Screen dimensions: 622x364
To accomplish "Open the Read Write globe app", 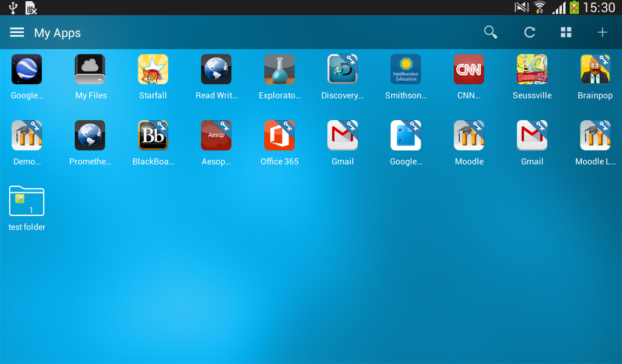I will coord(216,69).
